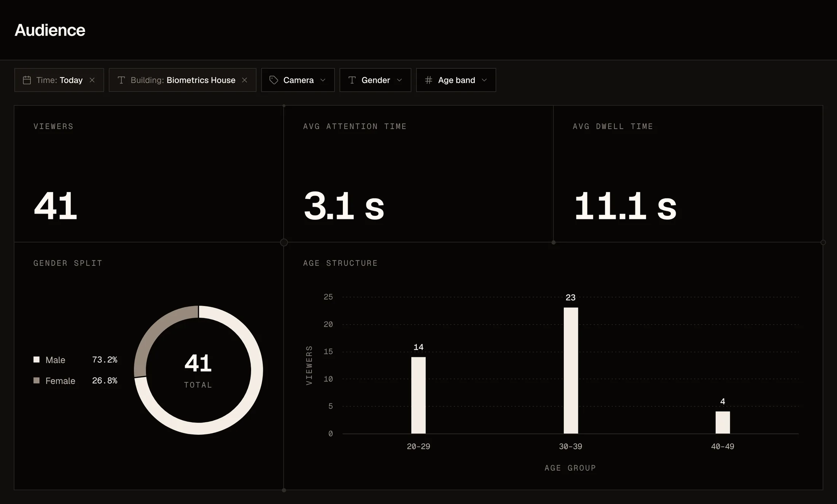Remove the Time: Today filter

(92, 80)
